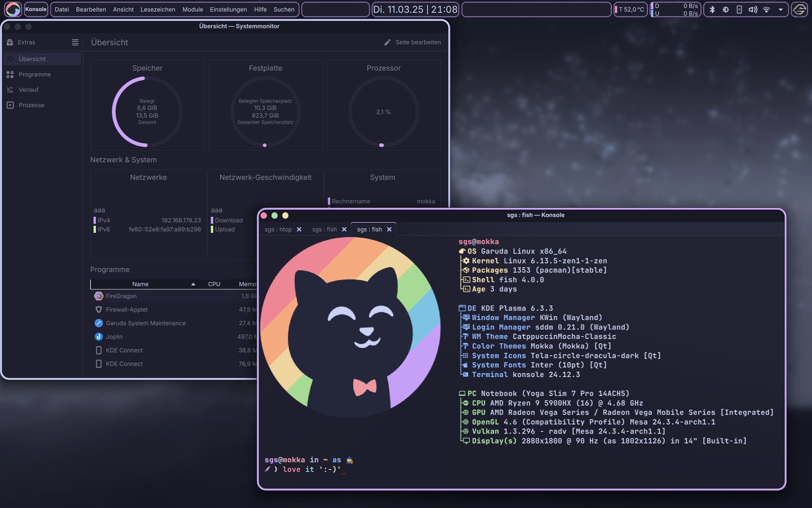Open the volume control tray icon
Image resolution: width=812 pixels, height=508 pixels.
pyautogui.click(x=753, y=9)
